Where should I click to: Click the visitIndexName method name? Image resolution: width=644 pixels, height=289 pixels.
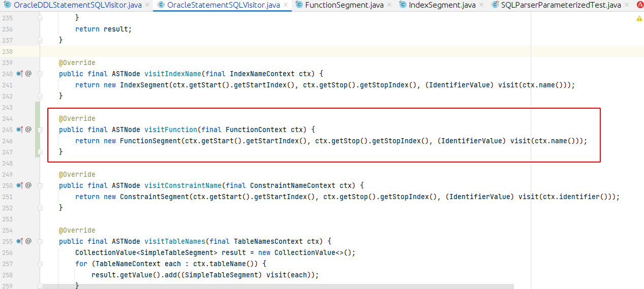[173, 74]
